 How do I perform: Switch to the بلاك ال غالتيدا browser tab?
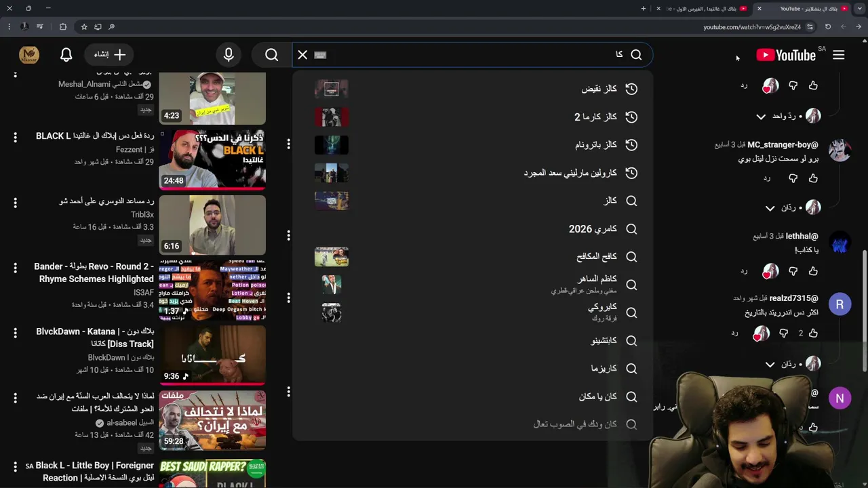705,8
